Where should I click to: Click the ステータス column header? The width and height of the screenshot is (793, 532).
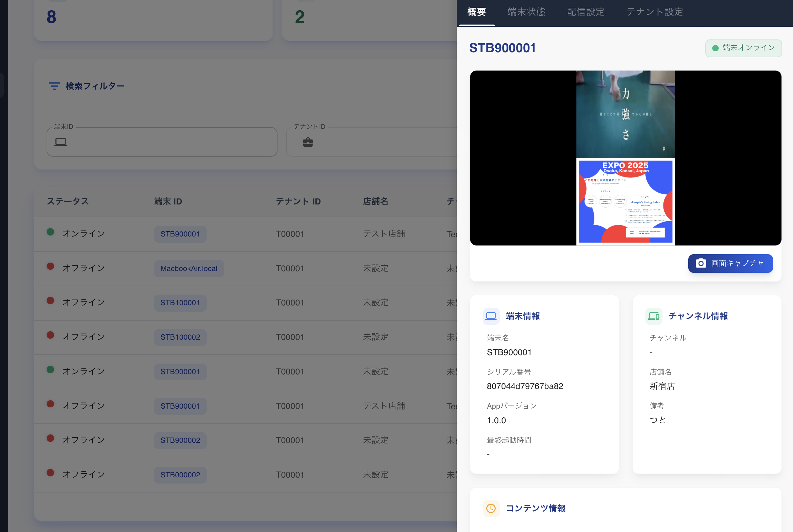[x=68, y=202]
